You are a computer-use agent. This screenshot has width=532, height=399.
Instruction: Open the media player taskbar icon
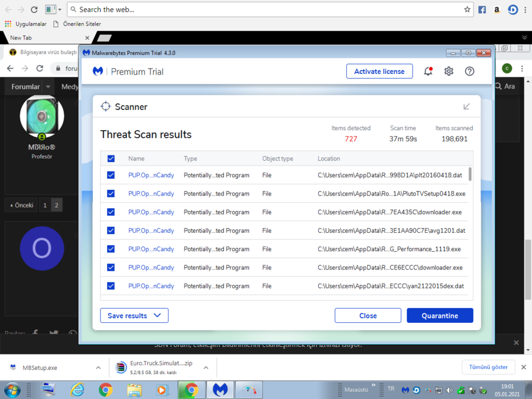pyautogui.click(x=162, y=390)
